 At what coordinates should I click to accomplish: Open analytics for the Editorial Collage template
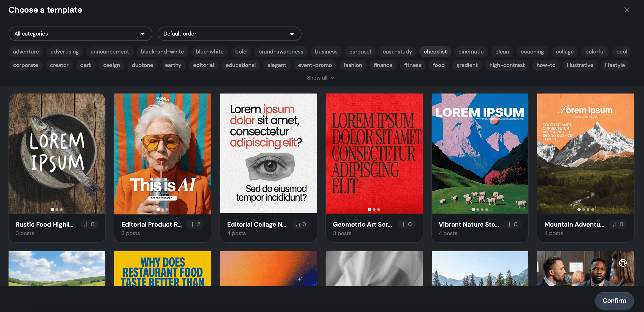click(300, 224)
